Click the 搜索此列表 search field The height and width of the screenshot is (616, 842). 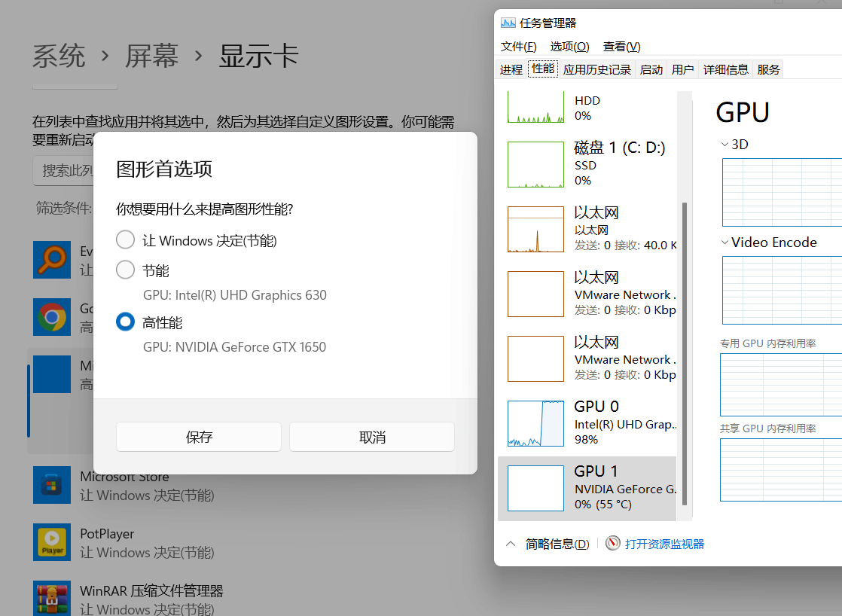click(63, 171)
